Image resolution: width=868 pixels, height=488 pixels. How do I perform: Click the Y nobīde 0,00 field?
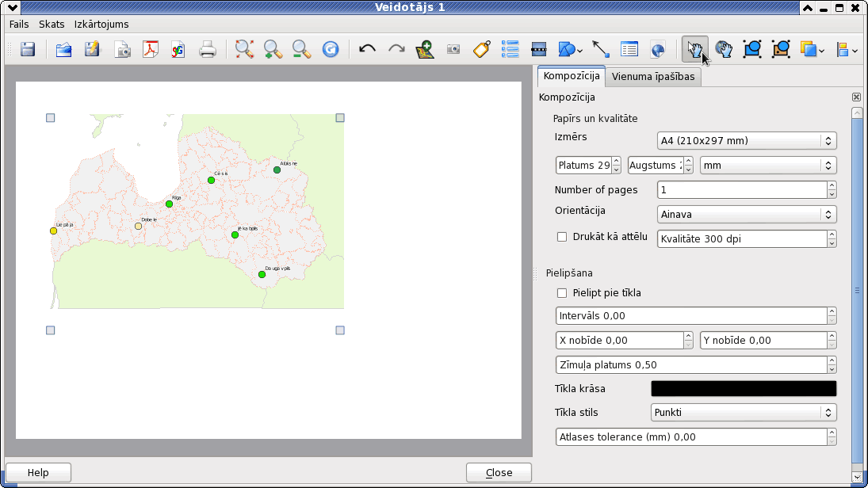(x=763, y=341)
